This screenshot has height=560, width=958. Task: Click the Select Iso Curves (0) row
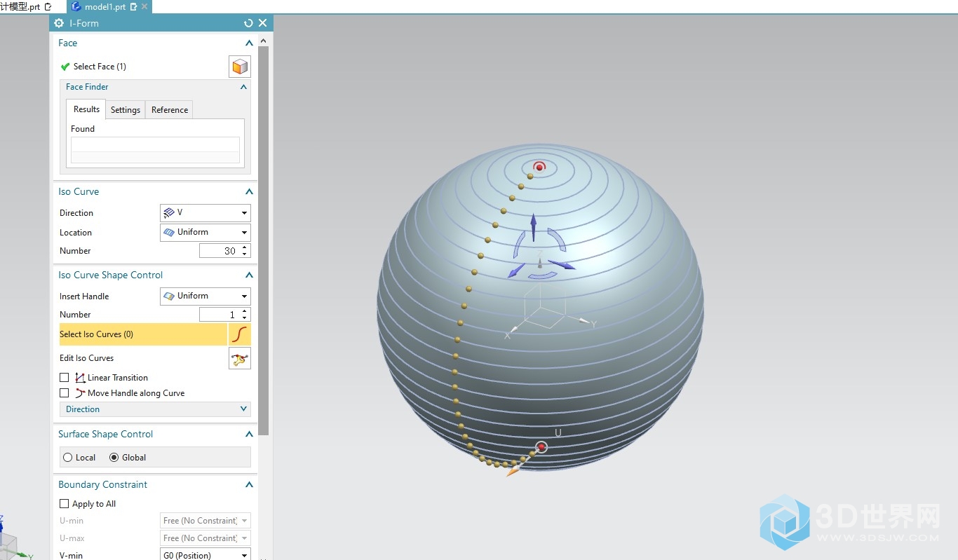(x=143, y=334)
